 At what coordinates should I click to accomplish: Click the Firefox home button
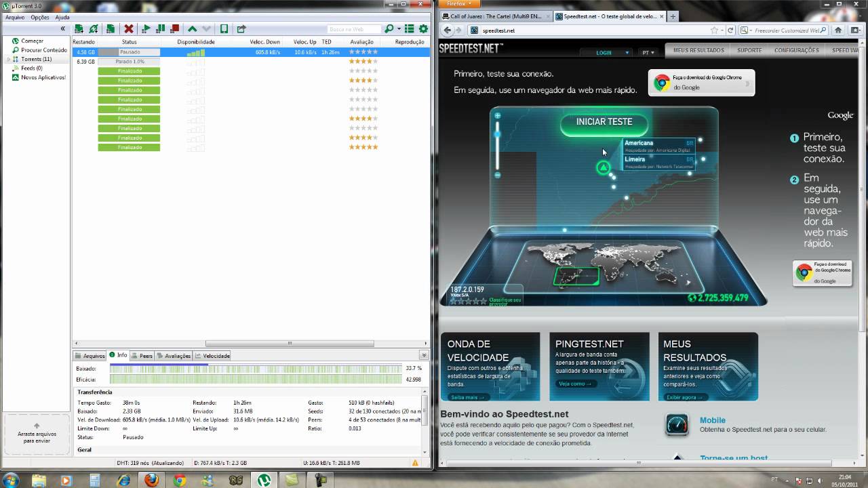click(838, 30)
